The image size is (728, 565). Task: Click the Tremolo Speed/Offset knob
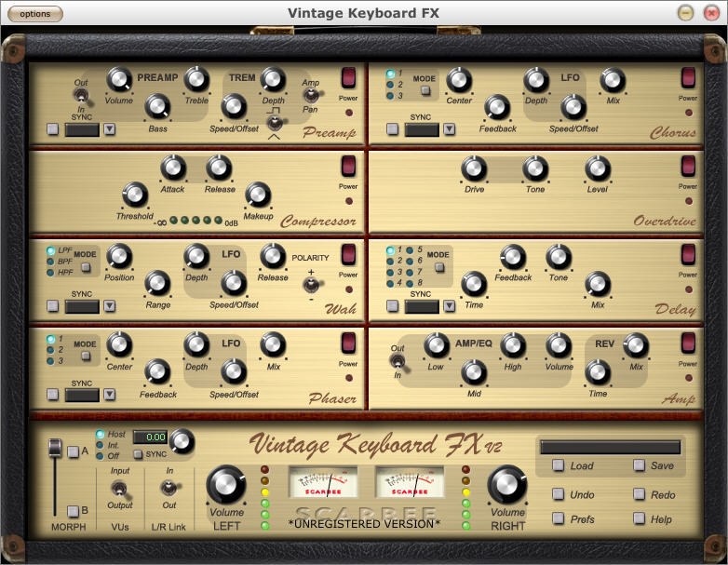[x=234, y=107]
